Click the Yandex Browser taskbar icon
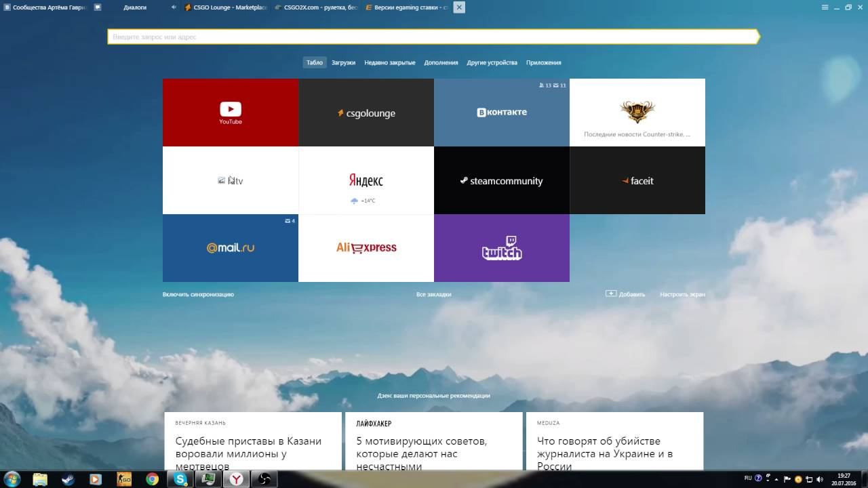868x488 pixels. pyautogui.click(x=237, y=479)
